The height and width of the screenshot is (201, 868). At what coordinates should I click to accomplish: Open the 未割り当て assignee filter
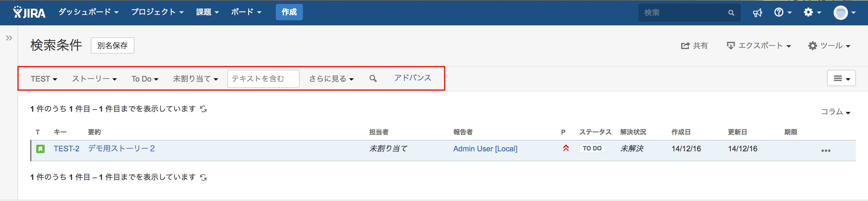click(x=195, y=79)
